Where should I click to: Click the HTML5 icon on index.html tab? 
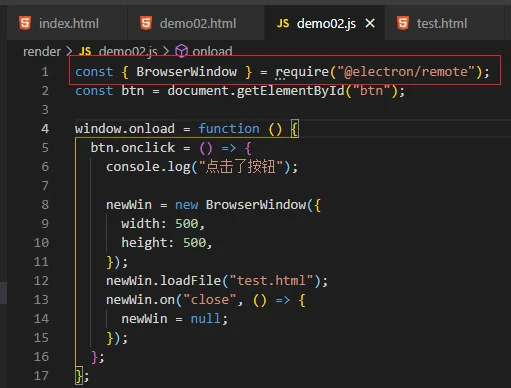(x=25, y=23)
